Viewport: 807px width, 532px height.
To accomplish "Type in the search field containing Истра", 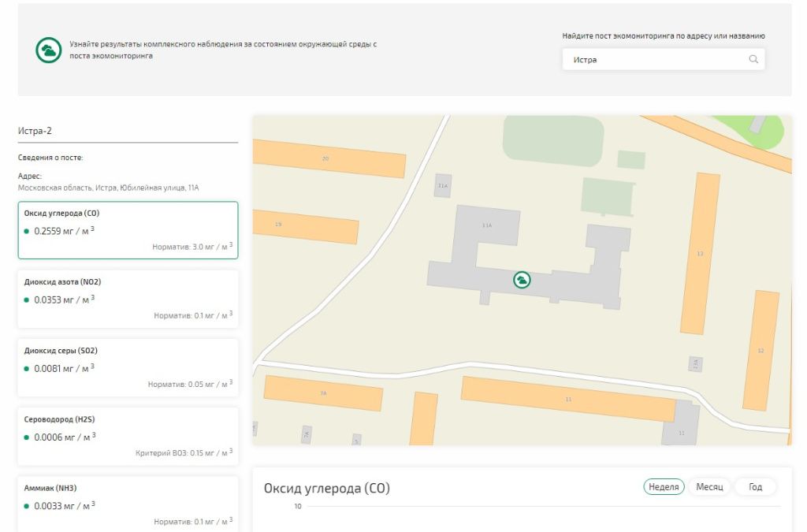I will click(x=654, y=60).
